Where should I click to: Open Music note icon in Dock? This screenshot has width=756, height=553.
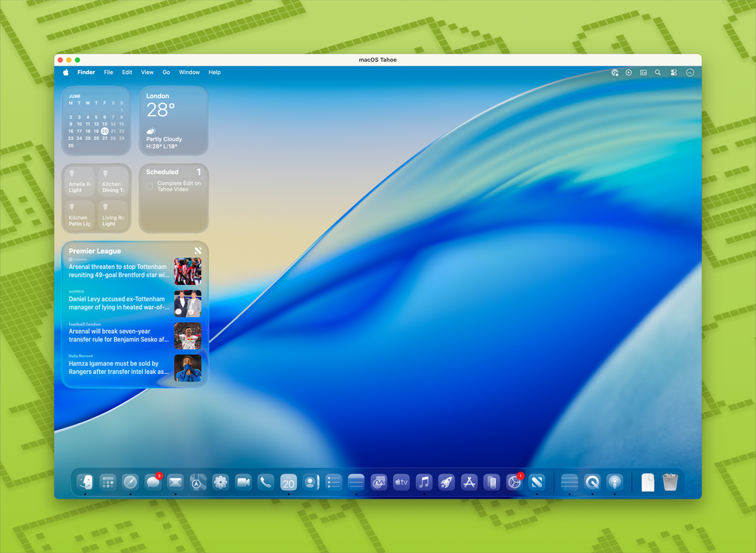[x=424, y=482]
